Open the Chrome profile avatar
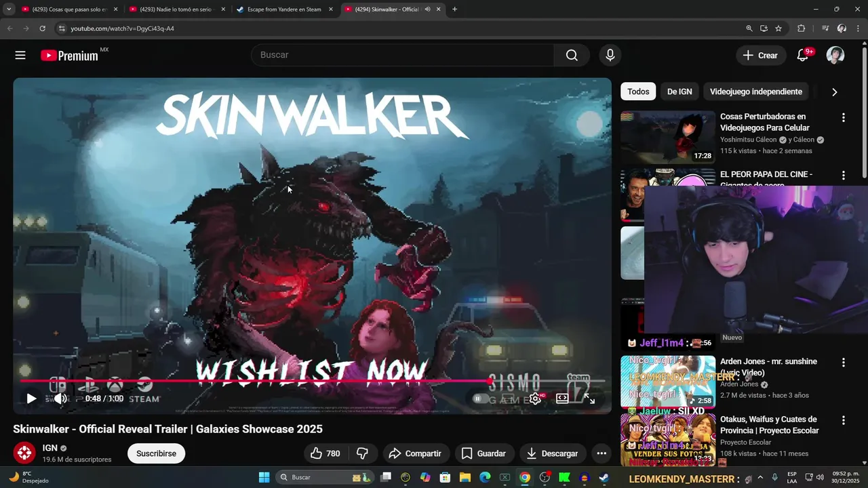 pyautogui.click(x=842, y=28)
